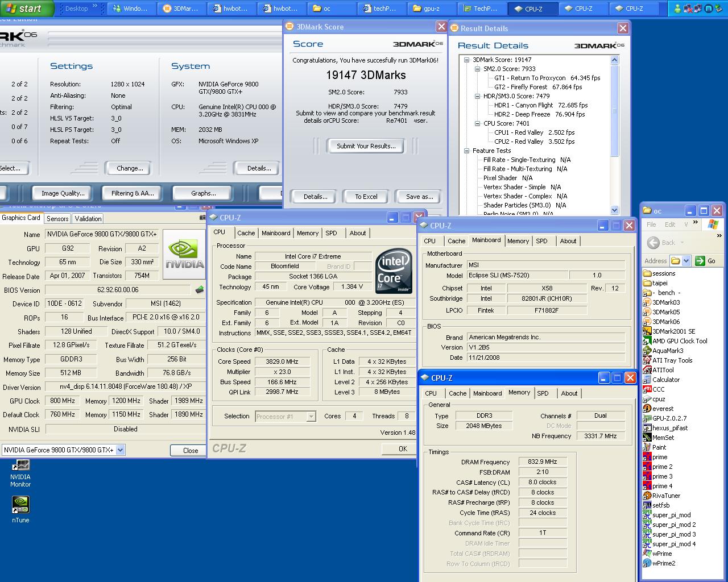Select the wPrime2 shortcut
Screen dimensions: 728x582
click(x=659, y=563)
